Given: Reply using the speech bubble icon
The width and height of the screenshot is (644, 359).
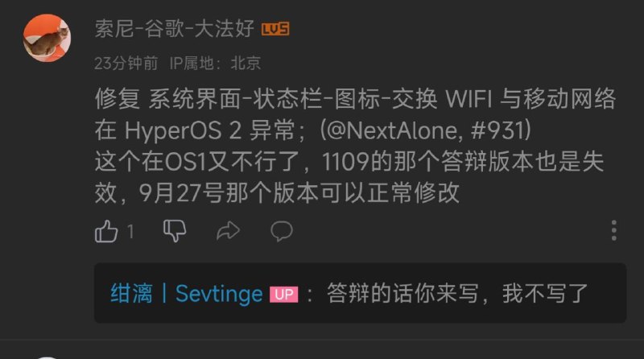Looking at the screenshot, I should coord(282,231).
